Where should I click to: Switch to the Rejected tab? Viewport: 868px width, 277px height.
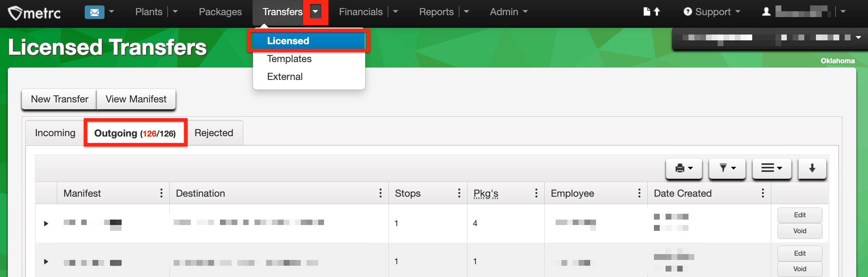point(214,133)
